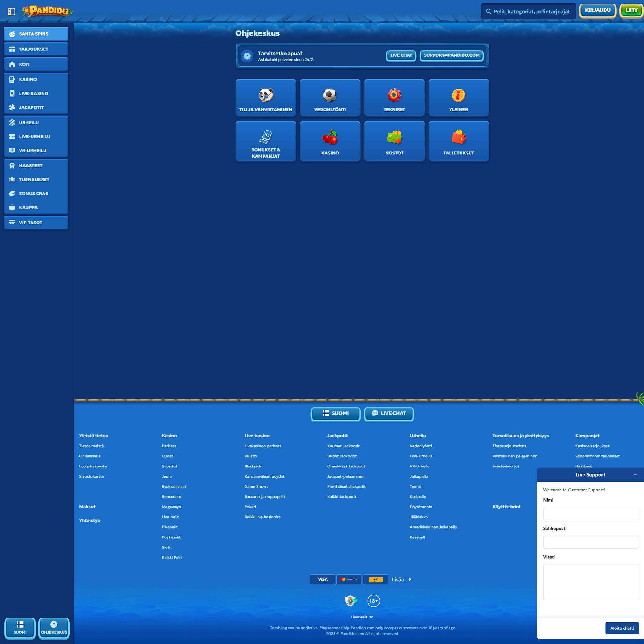Open the Vedonlyönti football help category
This screenshot has height=644, width=644.
pyautogui.click(x=330, y=98)
